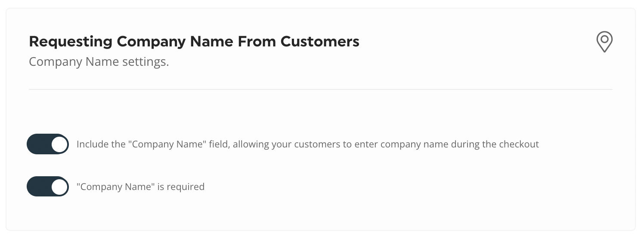The image size is (644, 239).
Task: Click the Company Name settings subtitle
Action: click(99, 62)
